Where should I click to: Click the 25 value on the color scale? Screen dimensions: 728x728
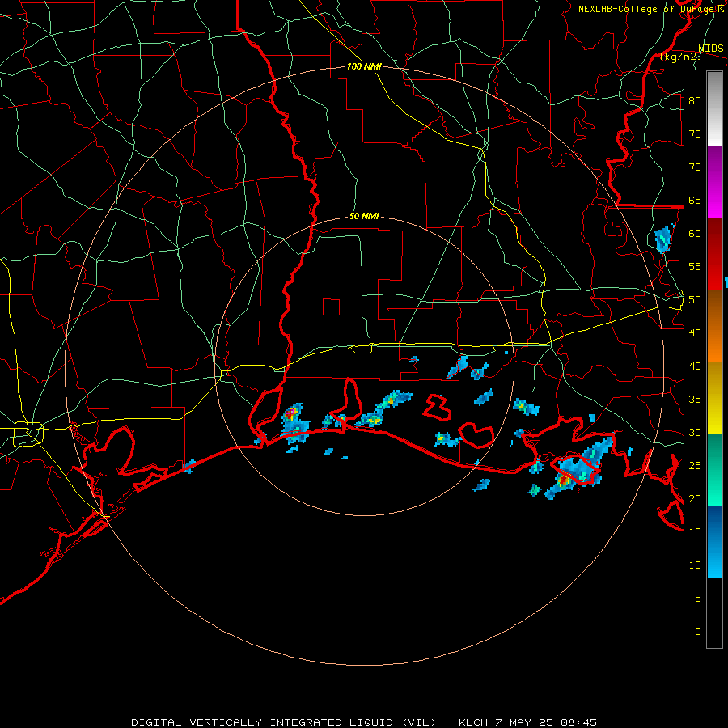[x=695, y=466]
